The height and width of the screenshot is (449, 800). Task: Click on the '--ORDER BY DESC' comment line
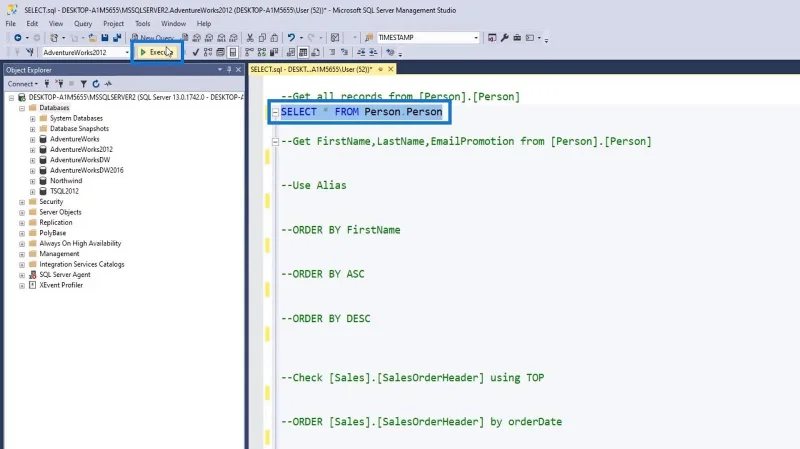click(x=326, y=318)
